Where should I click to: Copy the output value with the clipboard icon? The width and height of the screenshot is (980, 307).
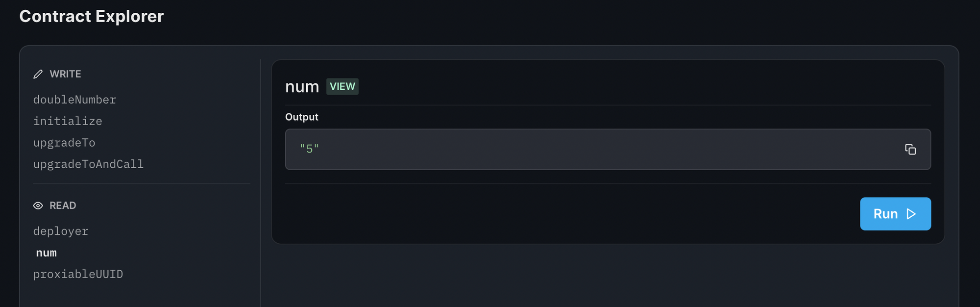point(910,150)
